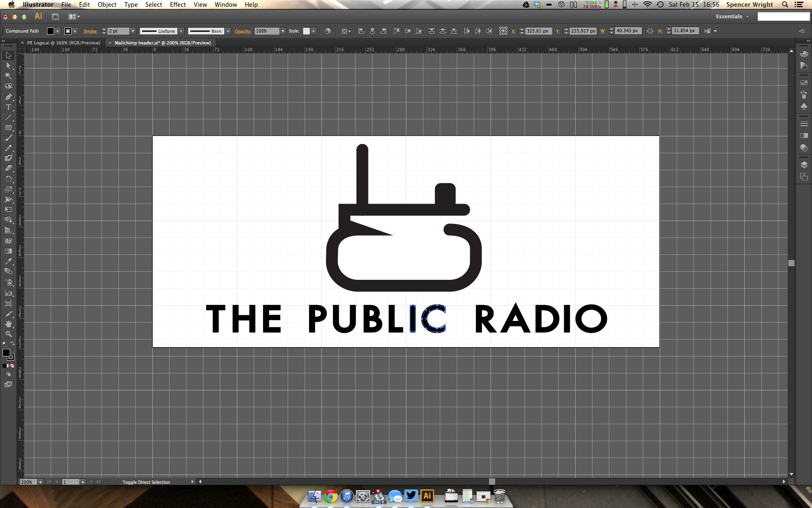Switch to Mailchimp header.ai document tab
The width and height of the screenshot is (812, 508).
click(162, 43)
